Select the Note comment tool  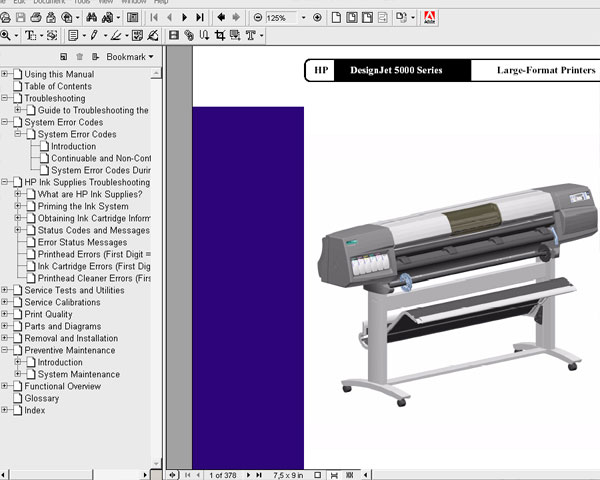[73, 36]
